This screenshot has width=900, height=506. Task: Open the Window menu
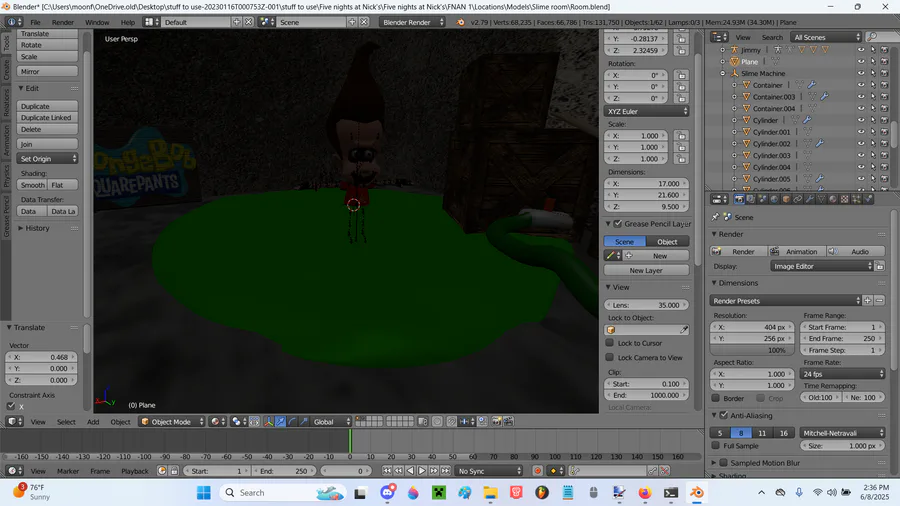pyautogui.click(x=97, y=22)
